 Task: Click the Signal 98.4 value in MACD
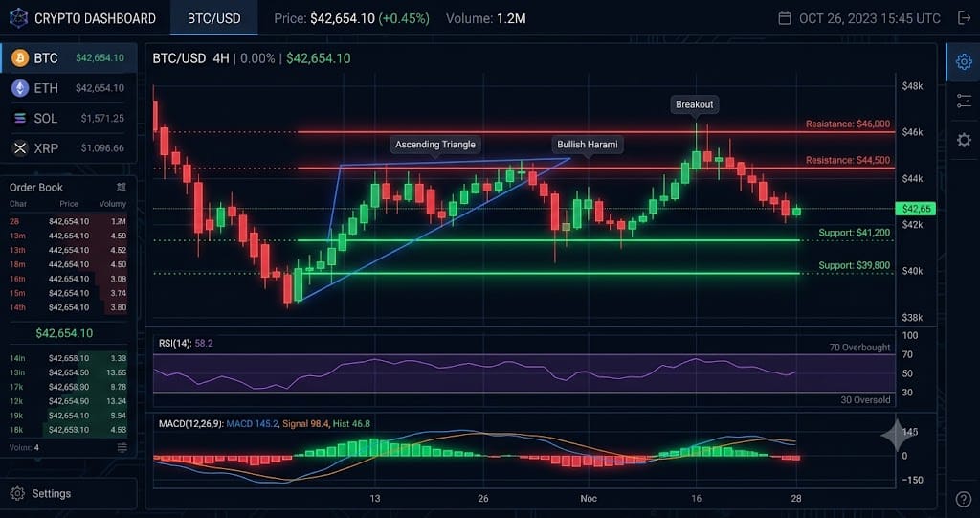click(x=305, y=423)
